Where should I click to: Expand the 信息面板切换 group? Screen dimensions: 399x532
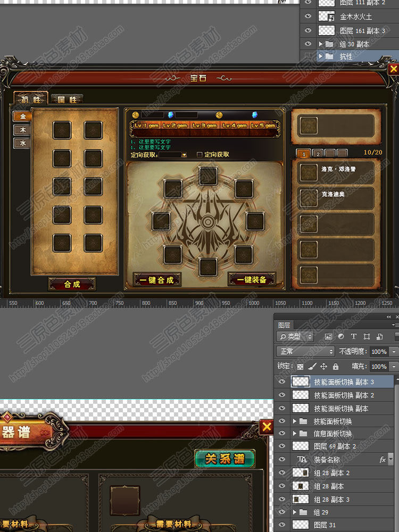coord(295,434)
